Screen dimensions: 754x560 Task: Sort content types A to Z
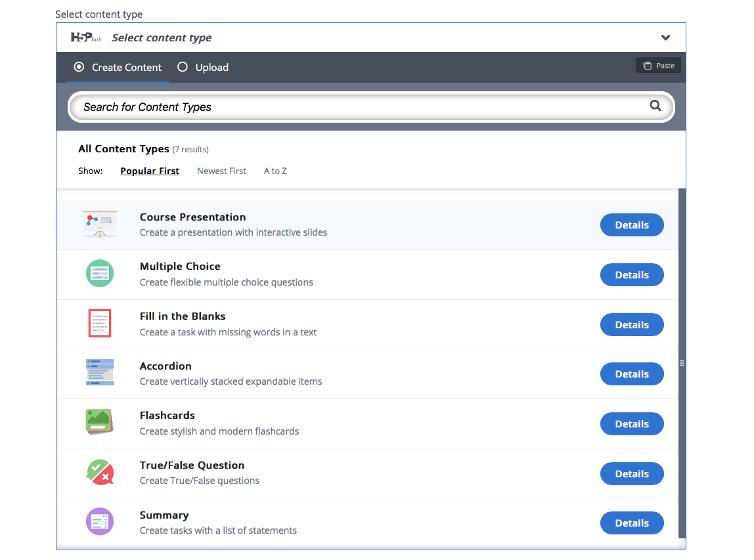[x=276, y=171]
